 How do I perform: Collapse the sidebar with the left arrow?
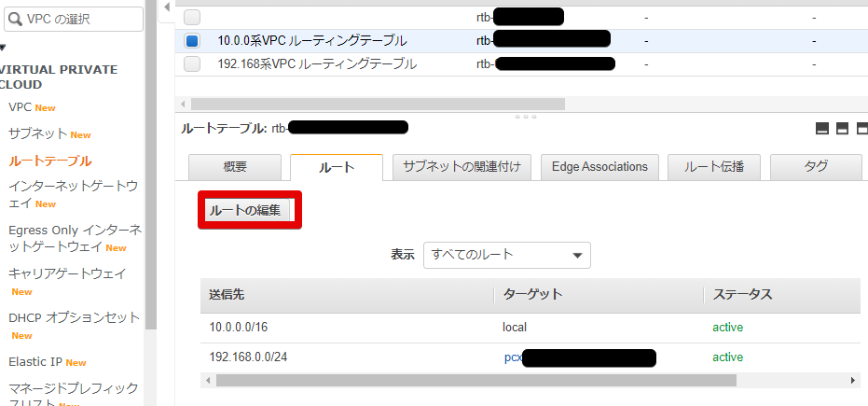click(167, 7)
